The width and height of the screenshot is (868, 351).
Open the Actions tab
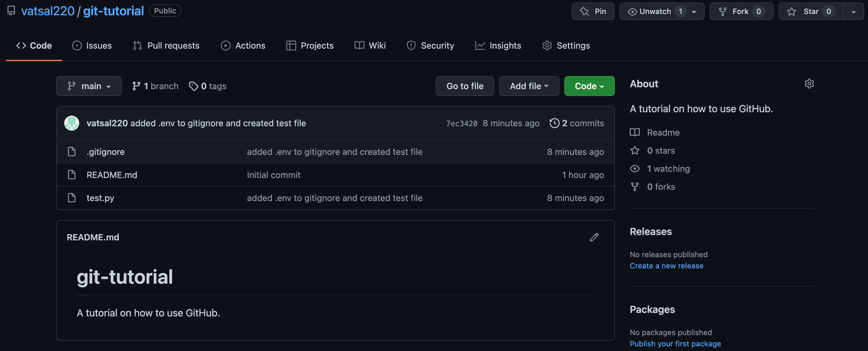[x=243, y=46]
